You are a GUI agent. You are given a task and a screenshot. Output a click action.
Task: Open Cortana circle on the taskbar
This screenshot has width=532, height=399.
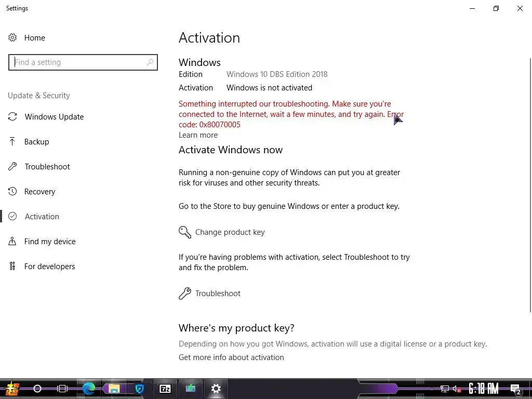pyautogui.click(x=37, y=389)
